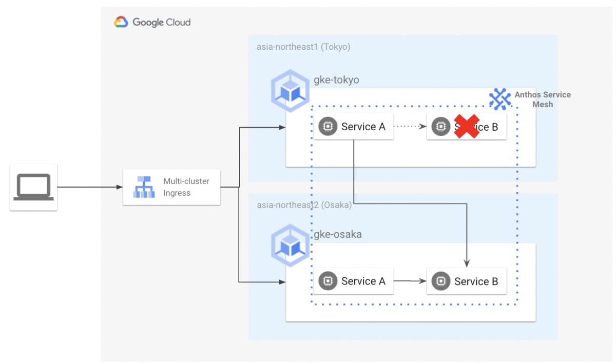Image resolution: width=616 pixels, height=364 pixels.
Task: Select the gke-osaka cluster label
Action: coord(338,234)
